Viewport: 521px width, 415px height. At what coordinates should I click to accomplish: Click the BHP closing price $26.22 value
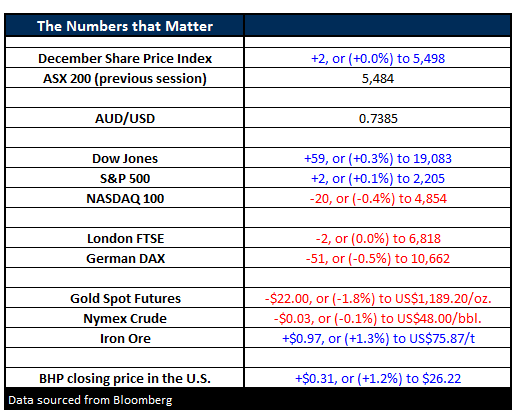[x=378, y=379]
